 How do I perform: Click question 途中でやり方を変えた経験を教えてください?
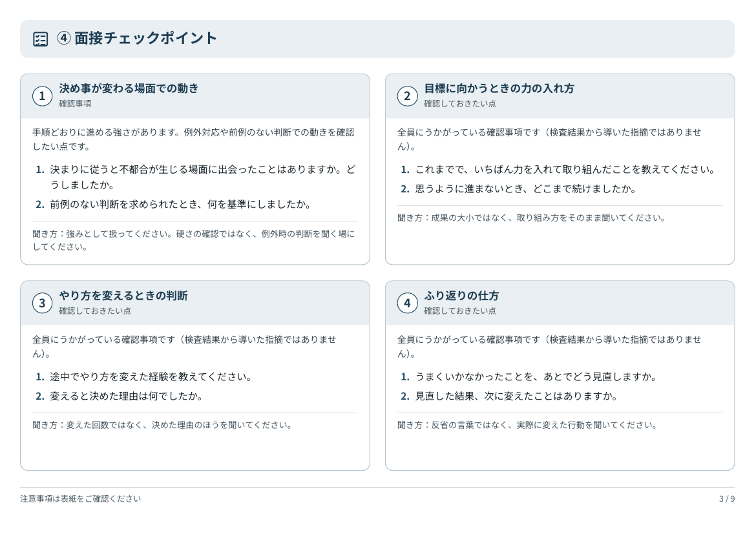pyautogui.click(x=151, y=377)
